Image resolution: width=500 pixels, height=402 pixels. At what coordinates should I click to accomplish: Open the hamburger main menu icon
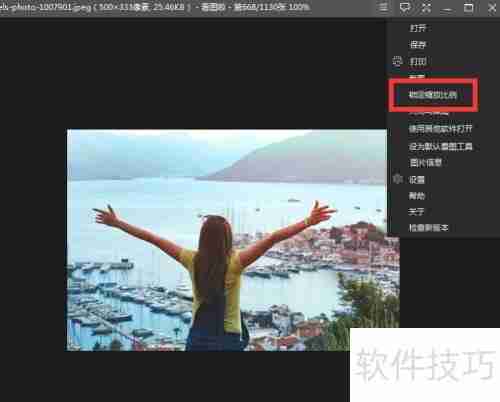click(384, 7)
